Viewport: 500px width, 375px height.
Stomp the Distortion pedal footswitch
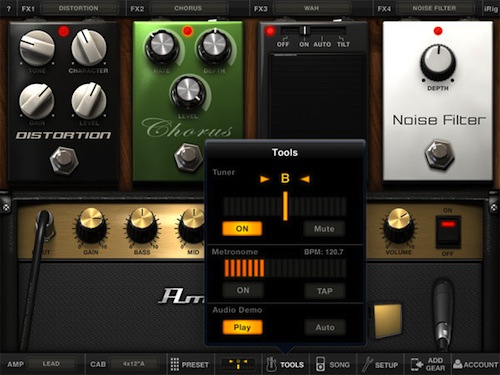(64, 160)
